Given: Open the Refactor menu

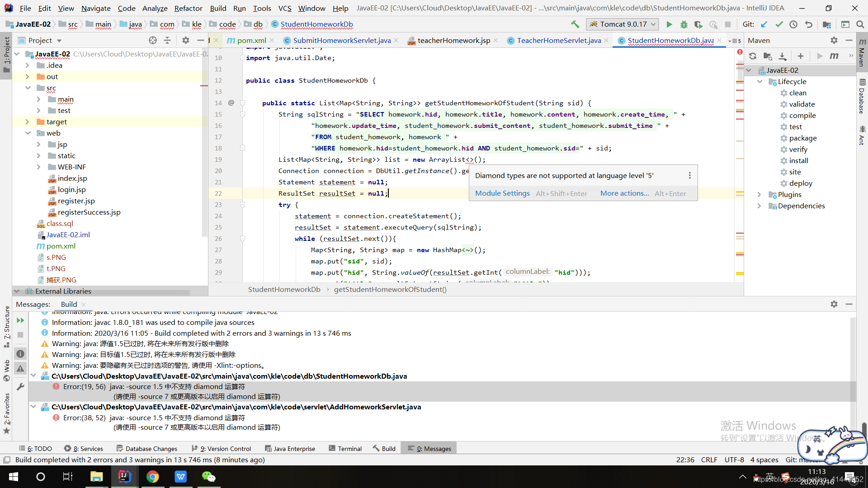Looking at the screenshot, I should point(188,8).
